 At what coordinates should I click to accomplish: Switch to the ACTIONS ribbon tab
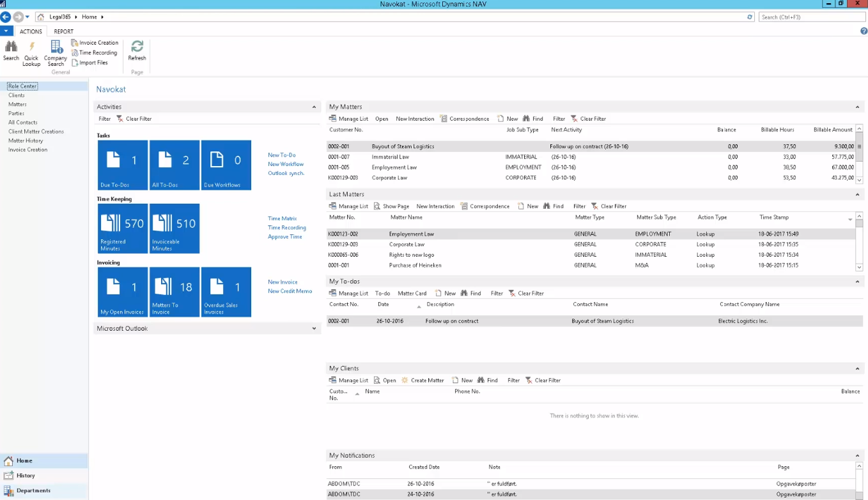pos(31,31)
